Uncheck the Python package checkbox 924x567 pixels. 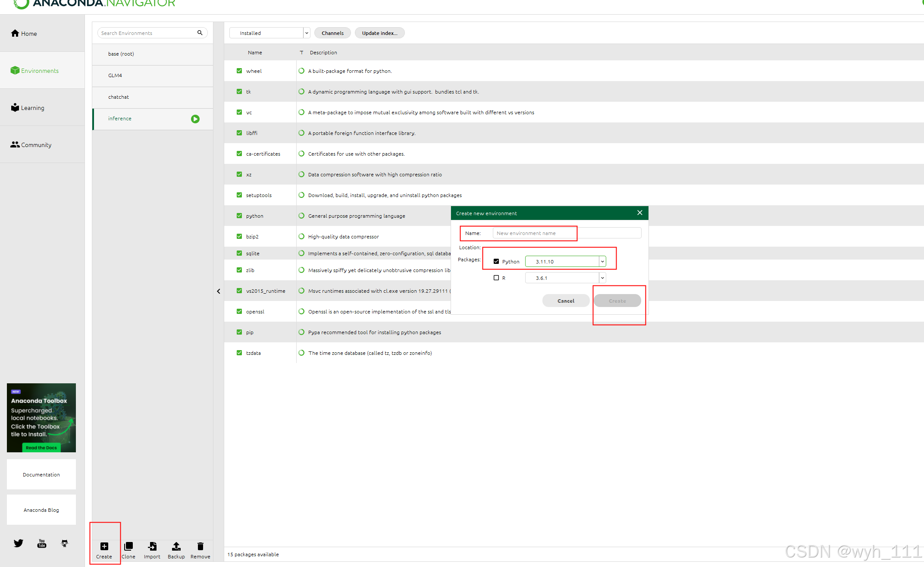(x=496, y=261)
